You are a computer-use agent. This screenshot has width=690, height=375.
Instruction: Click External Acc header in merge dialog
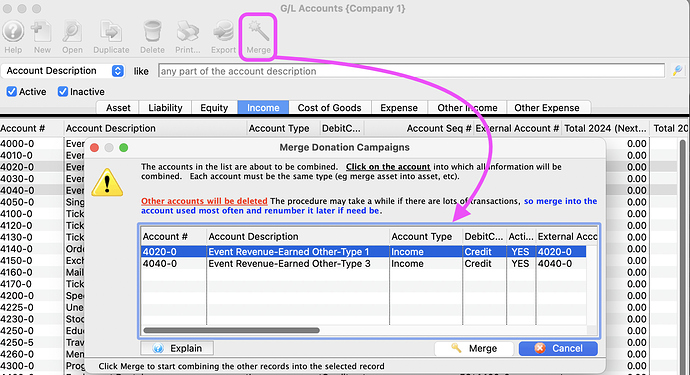[567, 236]
